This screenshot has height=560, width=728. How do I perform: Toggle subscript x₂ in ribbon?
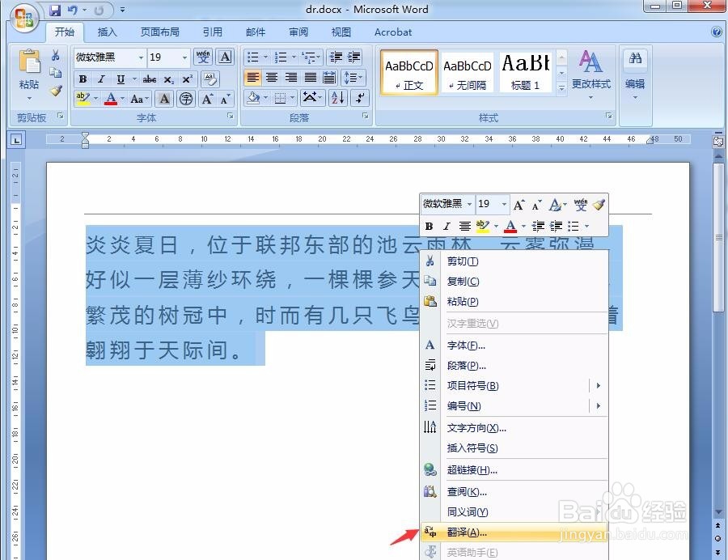pyautogui.click(x=168, y=79)
